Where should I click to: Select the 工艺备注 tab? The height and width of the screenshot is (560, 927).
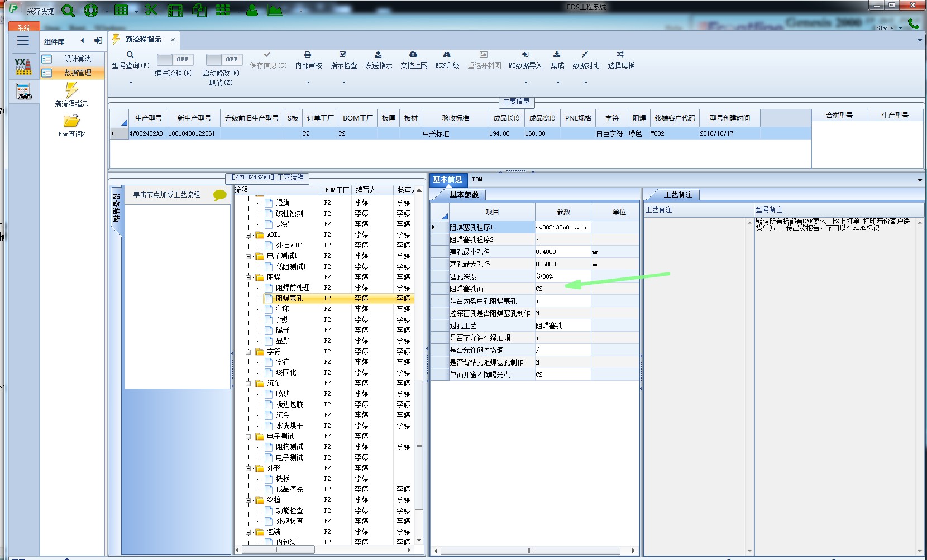(x=678, y=194)
